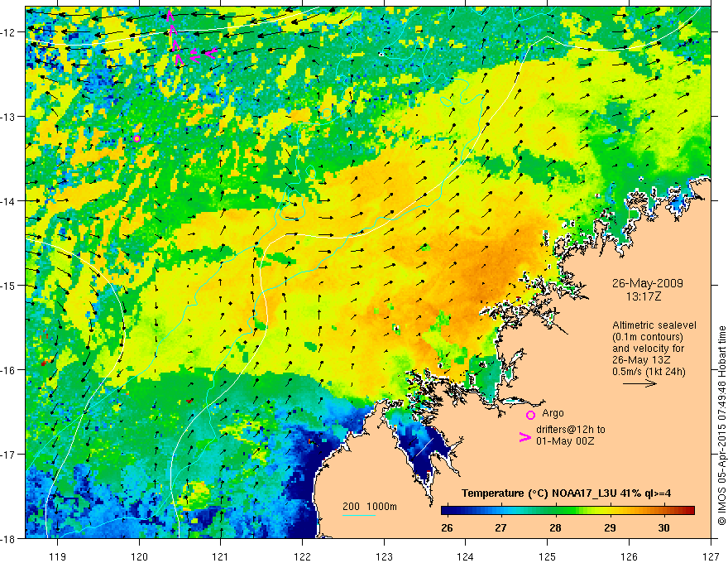728x563 pixels.
Task: Click the latitude label '-12'
Action: click(x=8, y=32)
